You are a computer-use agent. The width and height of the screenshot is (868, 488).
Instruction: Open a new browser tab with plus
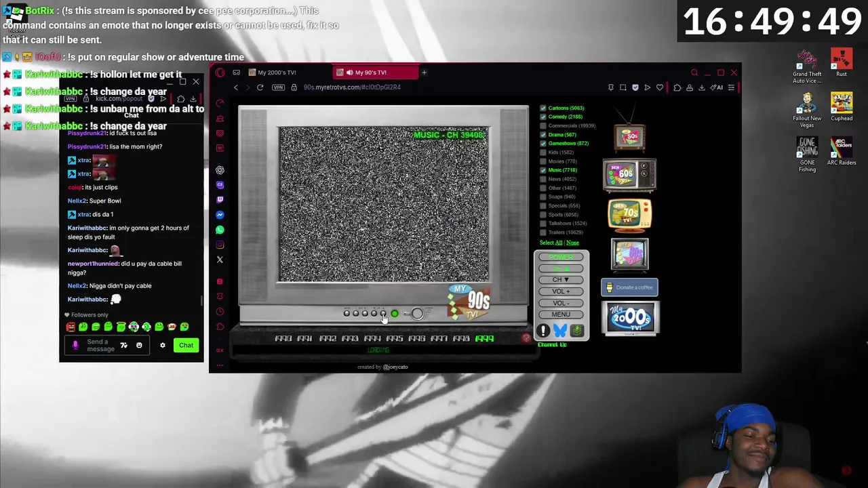[x=424, y=73]
